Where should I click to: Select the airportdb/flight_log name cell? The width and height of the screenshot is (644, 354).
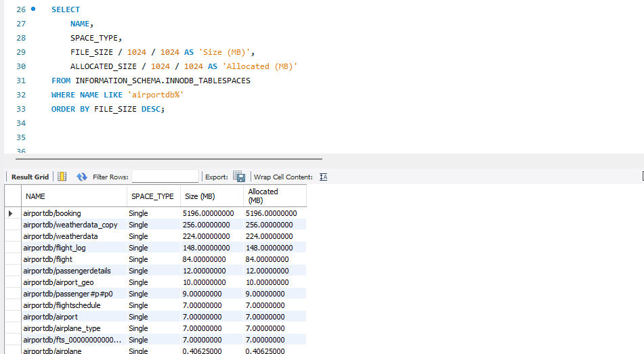pyautogui.click(x=54, y=248)
